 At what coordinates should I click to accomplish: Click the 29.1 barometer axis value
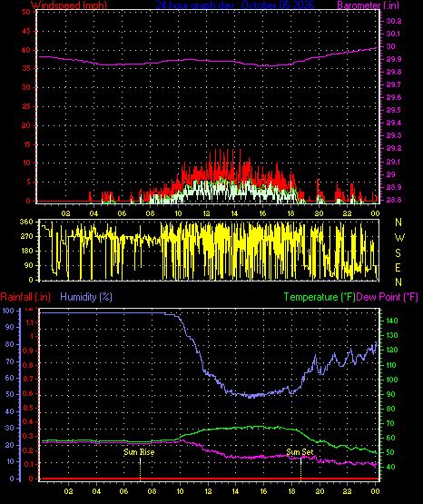pyautogui.click(x=393, y=162)
